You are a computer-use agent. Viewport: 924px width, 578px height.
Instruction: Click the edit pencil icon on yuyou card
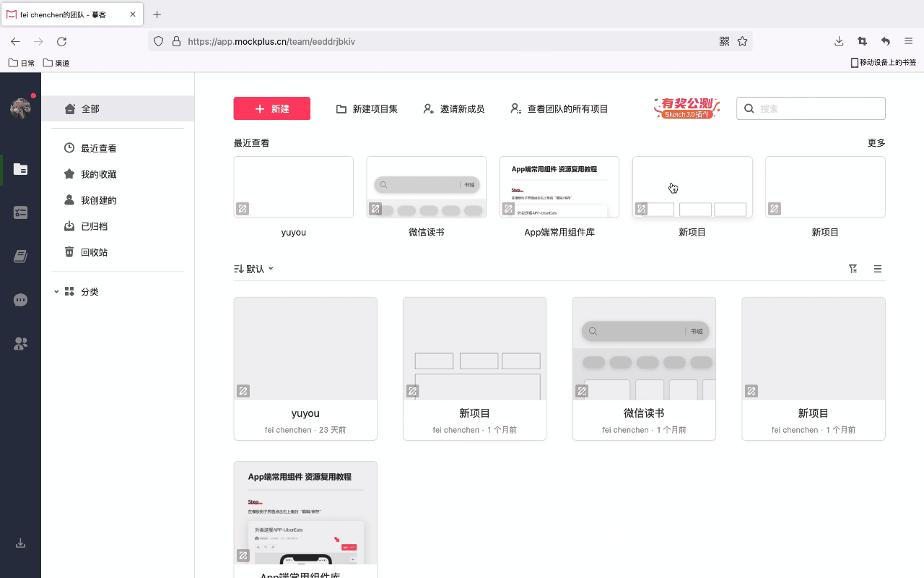click(x=243, y=390)
